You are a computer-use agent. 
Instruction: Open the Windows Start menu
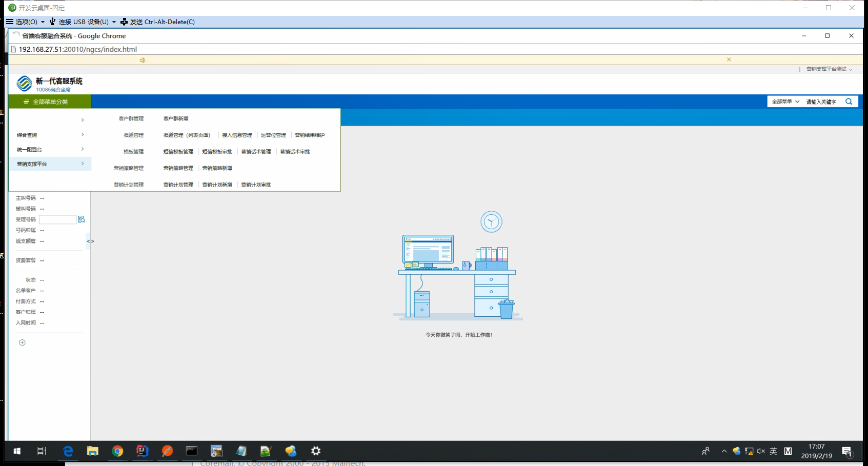[17, 451]
